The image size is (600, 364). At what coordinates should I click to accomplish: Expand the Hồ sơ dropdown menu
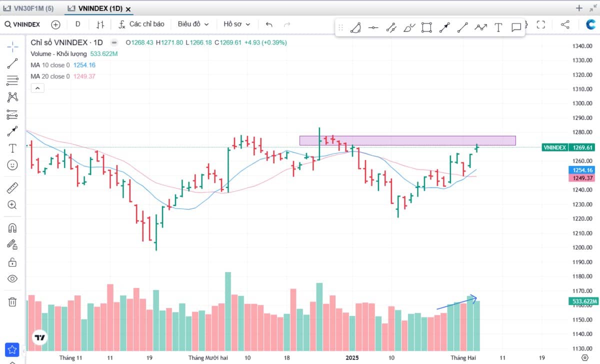(236, 24)
